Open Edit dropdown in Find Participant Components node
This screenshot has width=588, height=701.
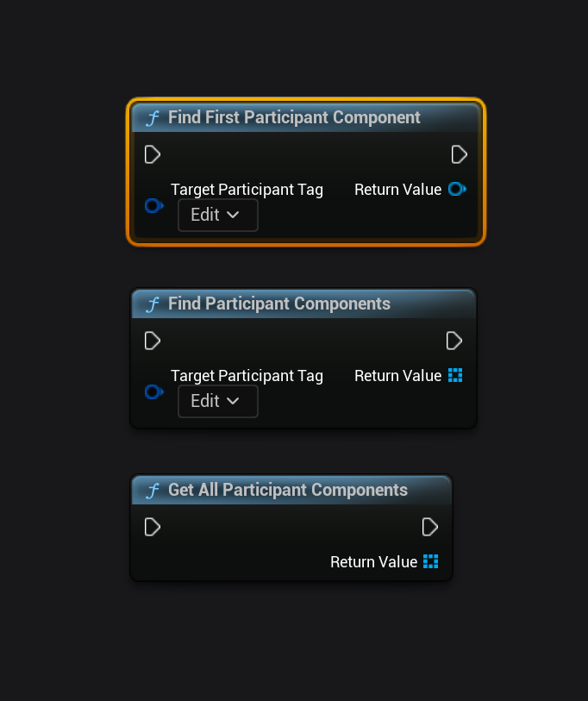pos(217,401)
